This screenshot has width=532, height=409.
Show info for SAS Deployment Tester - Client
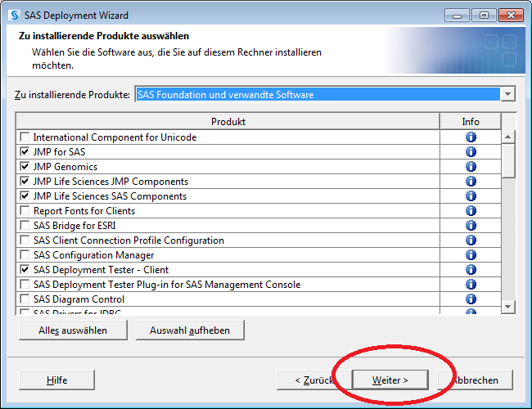(x=471, y=270)
